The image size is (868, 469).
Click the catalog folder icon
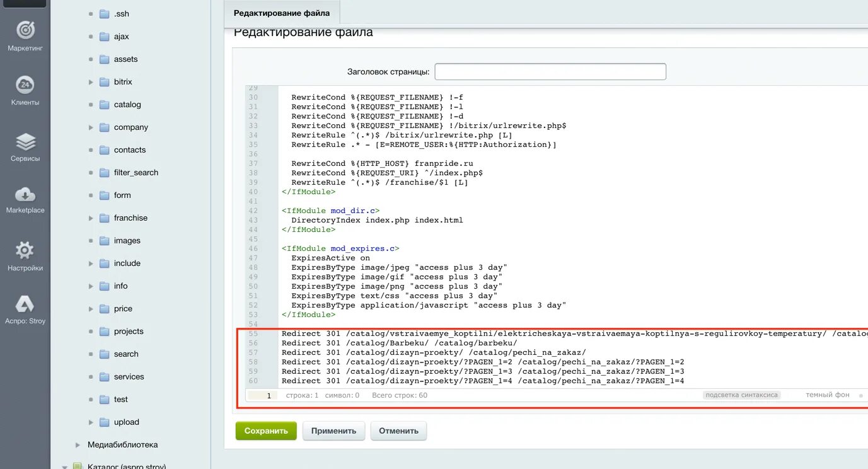[x=105, y=105]
